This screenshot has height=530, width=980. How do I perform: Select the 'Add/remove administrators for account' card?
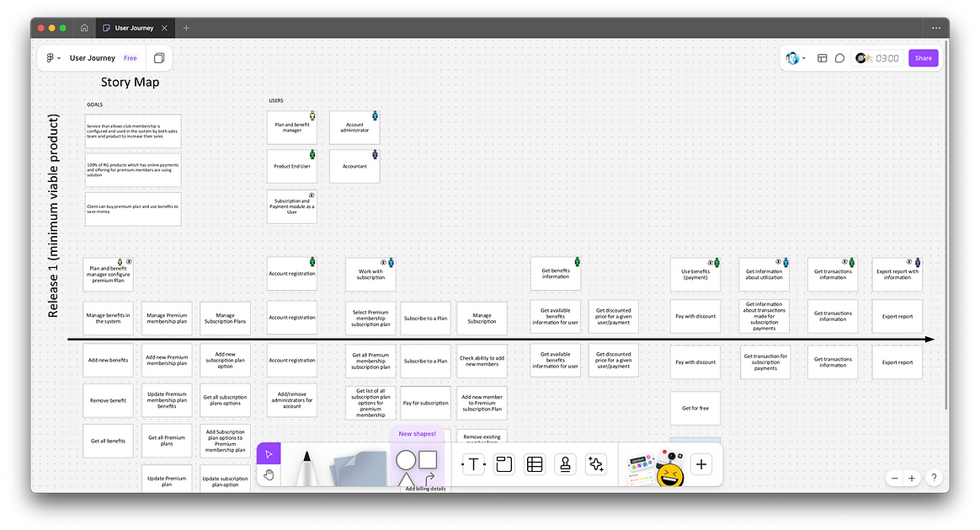(292, 400)
